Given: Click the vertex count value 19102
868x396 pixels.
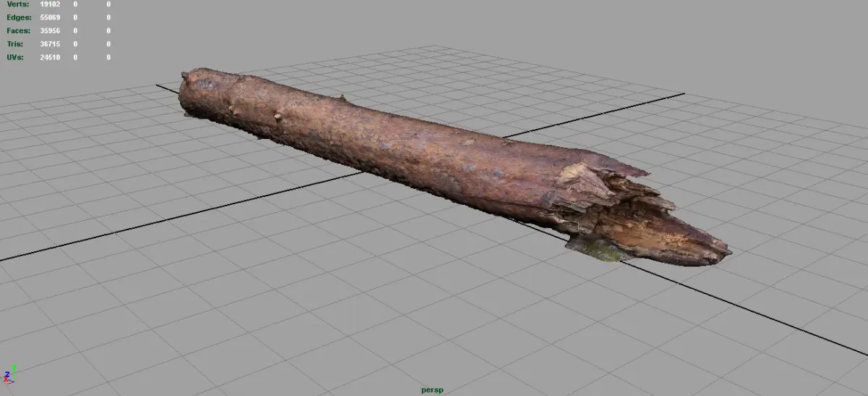Looking at the screenshot, I should 51,4.
